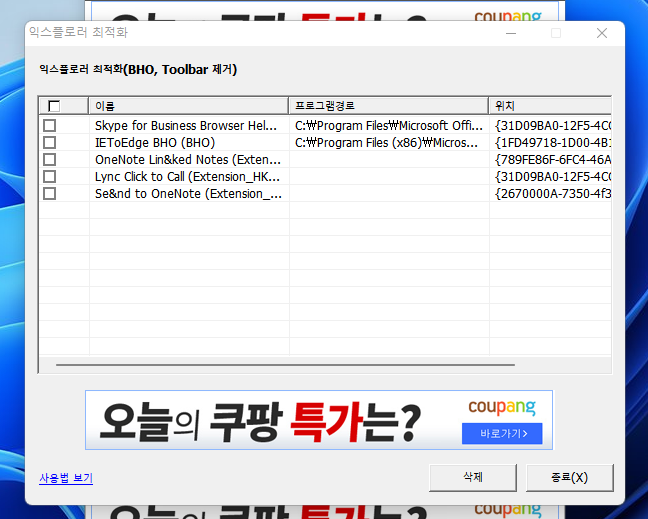Check the Send to OneNote row checkbox

(50, 193)
